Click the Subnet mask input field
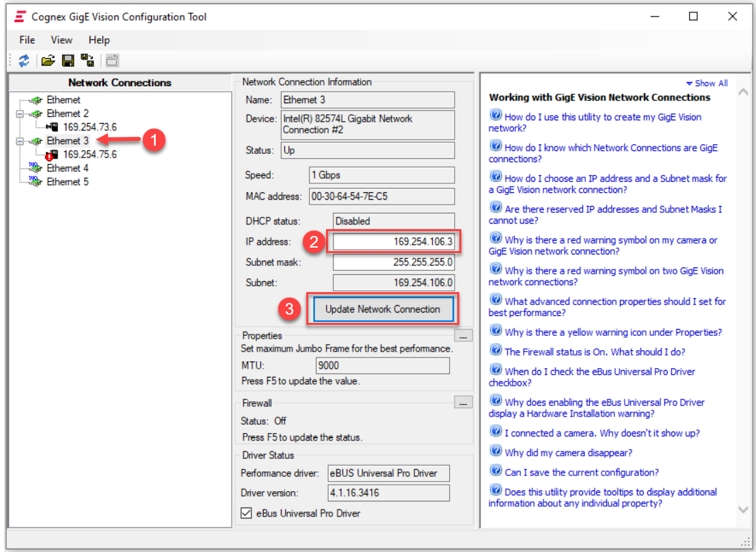This screenshot has height=552, width=756. coord(393,263)
